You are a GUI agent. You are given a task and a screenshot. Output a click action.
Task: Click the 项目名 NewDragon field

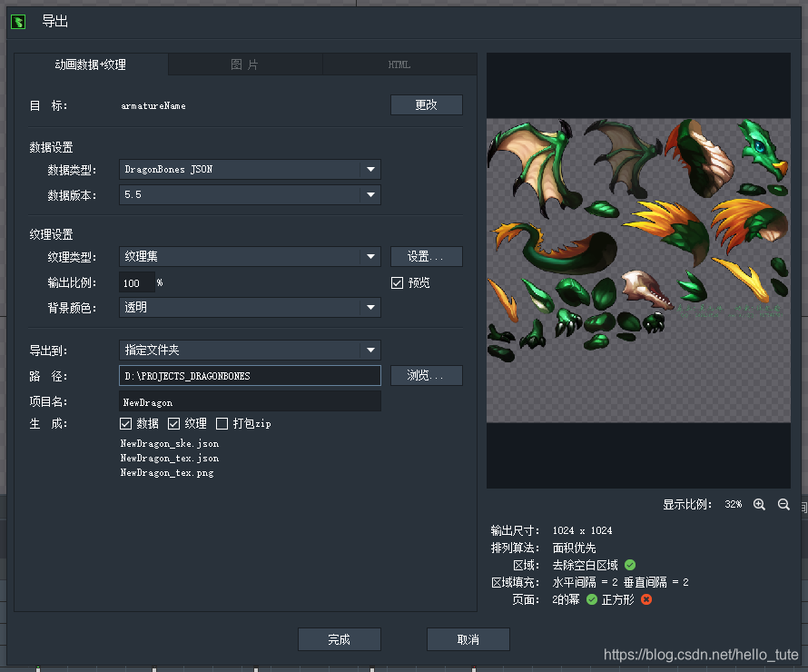250,401
